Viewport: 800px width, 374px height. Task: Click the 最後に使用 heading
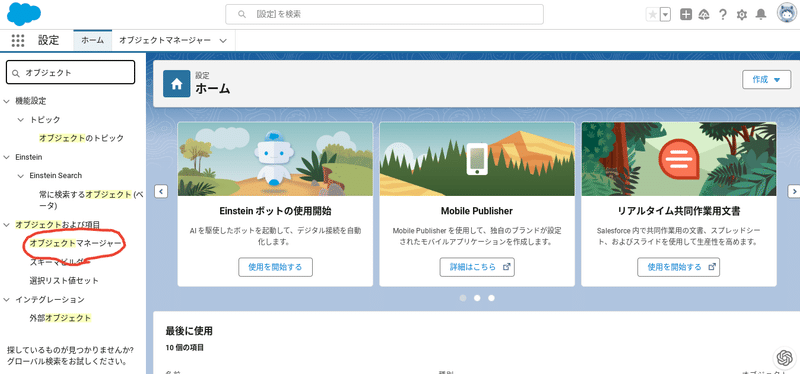tap(189, 331)
